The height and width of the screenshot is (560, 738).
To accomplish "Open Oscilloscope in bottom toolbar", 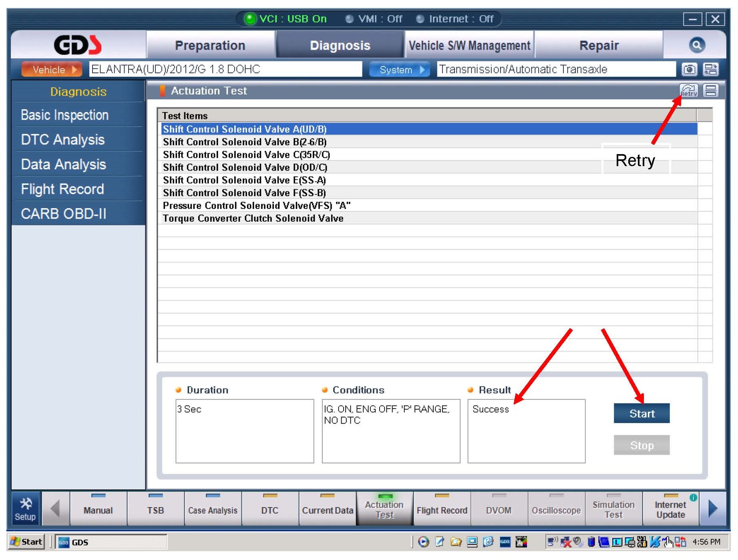I will [556, 510].
